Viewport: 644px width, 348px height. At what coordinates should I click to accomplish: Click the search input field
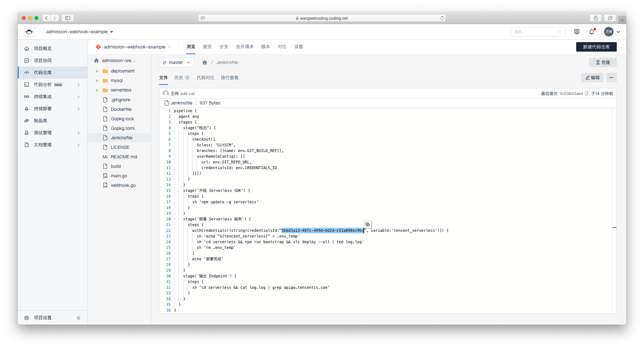[x=535, y=32]
